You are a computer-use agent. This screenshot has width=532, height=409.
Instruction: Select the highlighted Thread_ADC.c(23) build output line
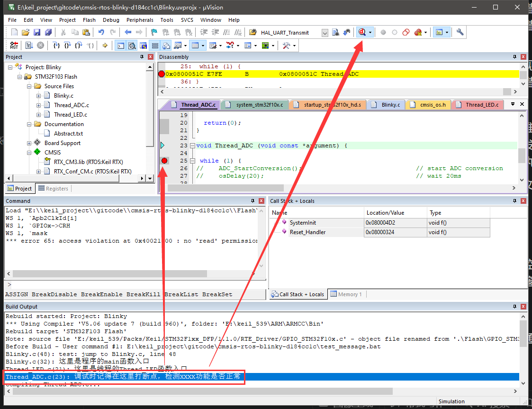123,377
